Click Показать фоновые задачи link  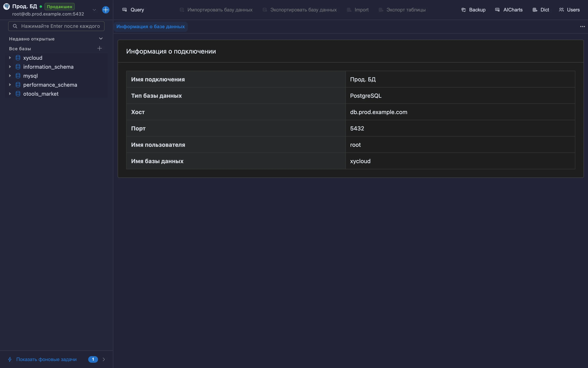46,359
